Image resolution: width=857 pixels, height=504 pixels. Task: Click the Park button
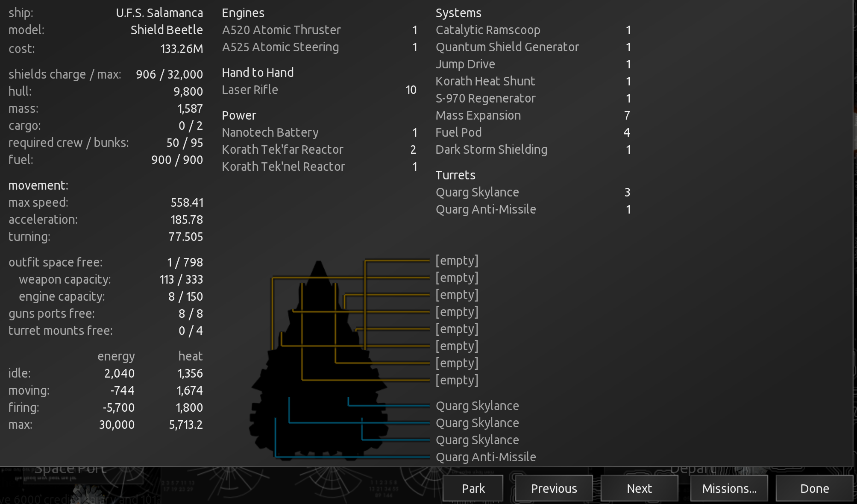(473, 488)
